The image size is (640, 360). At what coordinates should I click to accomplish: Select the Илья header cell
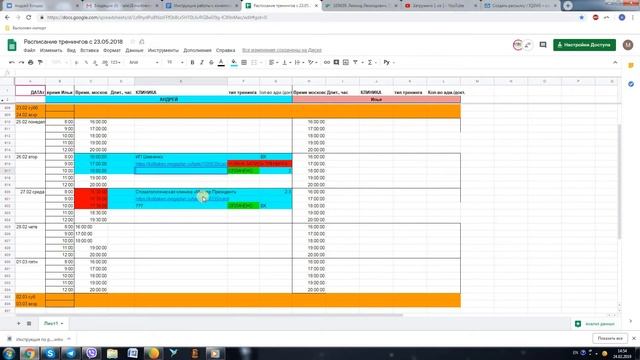(376, 99)
